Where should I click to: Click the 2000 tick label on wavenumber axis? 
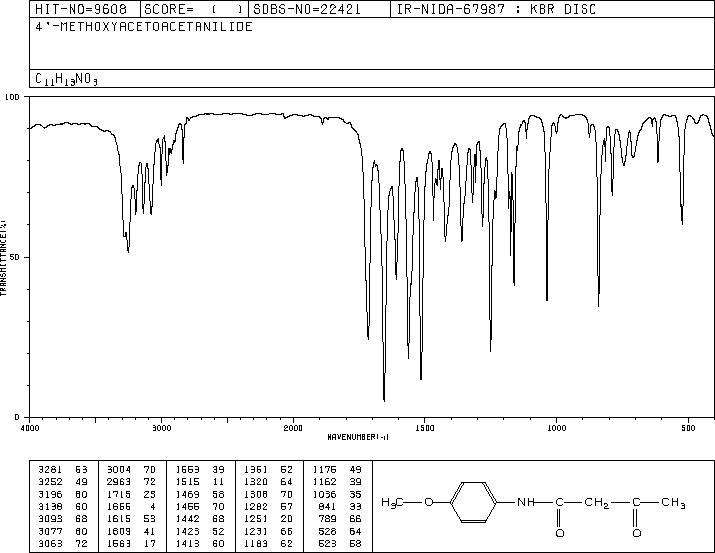(x=293, y=428)
